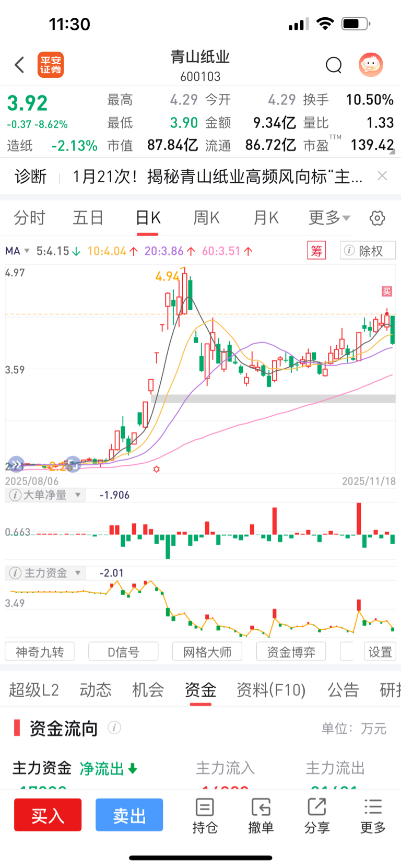
Task: Dismiss the 诊断 news banner
Action: pyautogui.click(x=382, y=176)
